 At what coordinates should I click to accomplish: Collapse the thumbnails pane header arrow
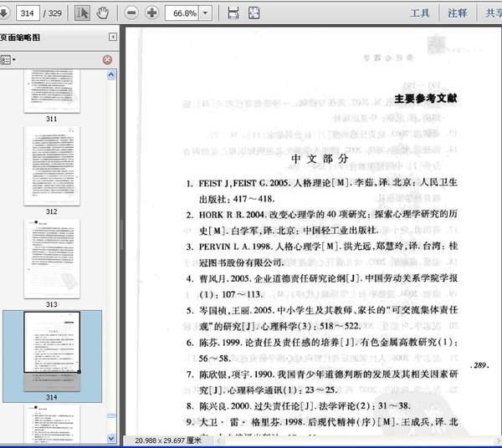pyautogui.click(x=114, y=38)
